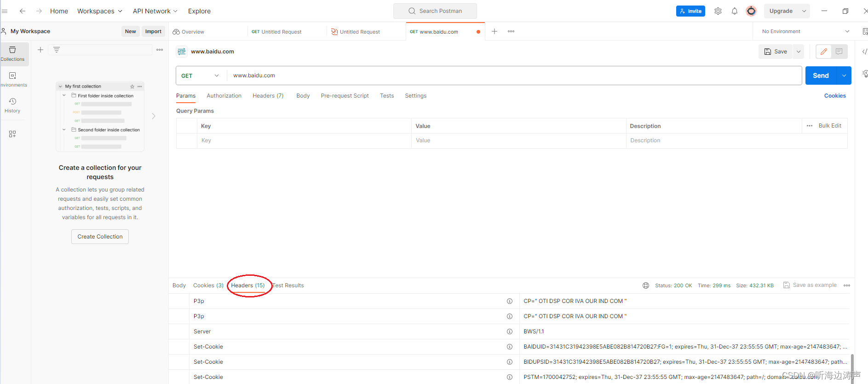Viewport: 868px width, 384px height.
Task: Go forward with the right arrow
Action: pos(39,11)
